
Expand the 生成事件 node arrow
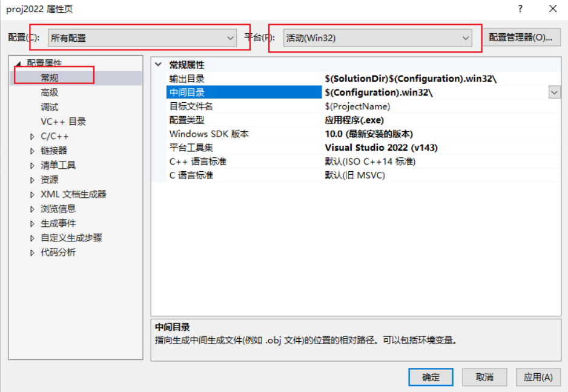click(32, 223)
